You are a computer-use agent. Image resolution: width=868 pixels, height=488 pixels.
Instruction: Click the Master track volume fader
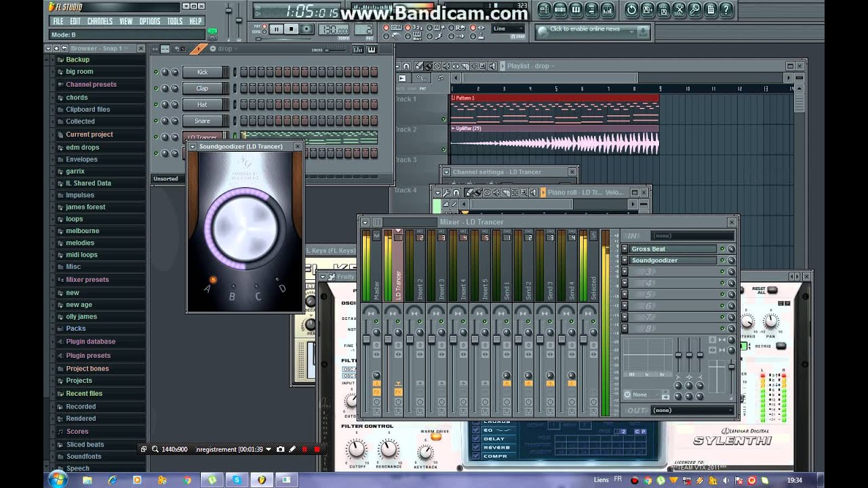pyautogui.click(x=365, y=339)
